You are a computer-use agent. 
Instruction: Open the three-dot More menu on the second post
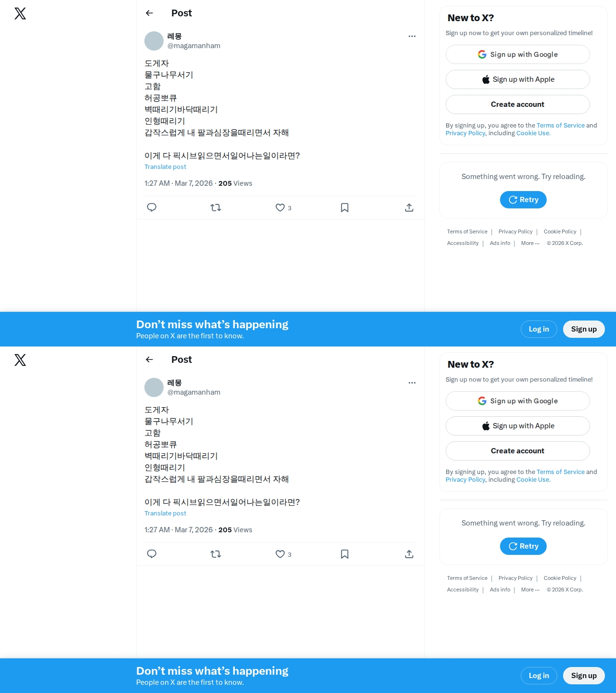[x=412, y=383]
